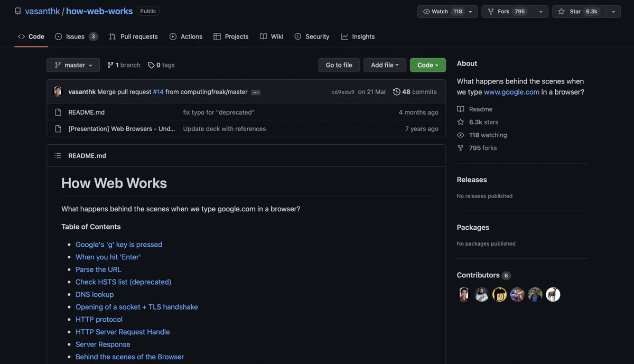634x364 pixels.
Task: Click vasanthk's avatar in the commit row
Action: [58, 91]
